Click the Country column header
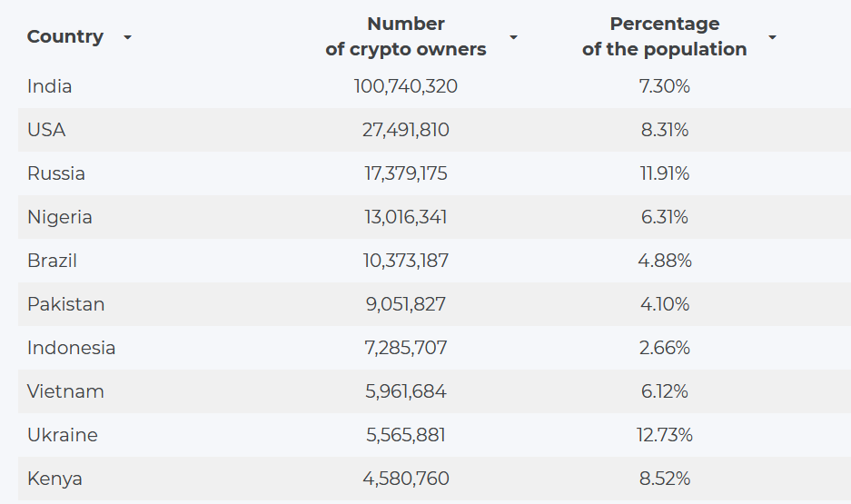The image size is (851, 504). pos(65,37)
